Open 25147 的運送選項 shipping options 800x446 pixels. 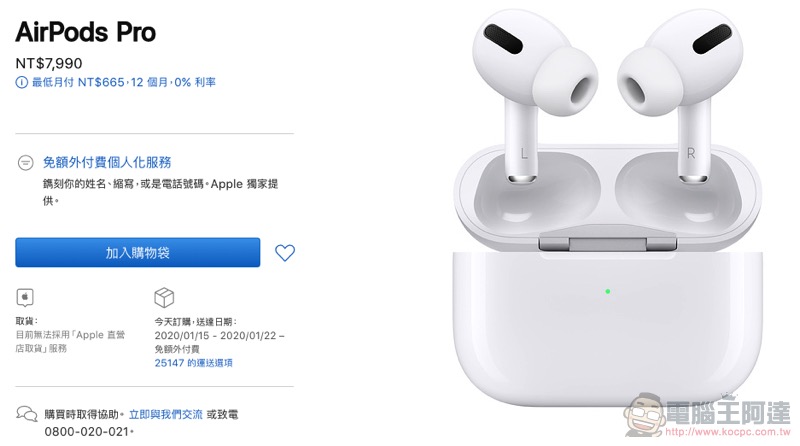[194, 363]
